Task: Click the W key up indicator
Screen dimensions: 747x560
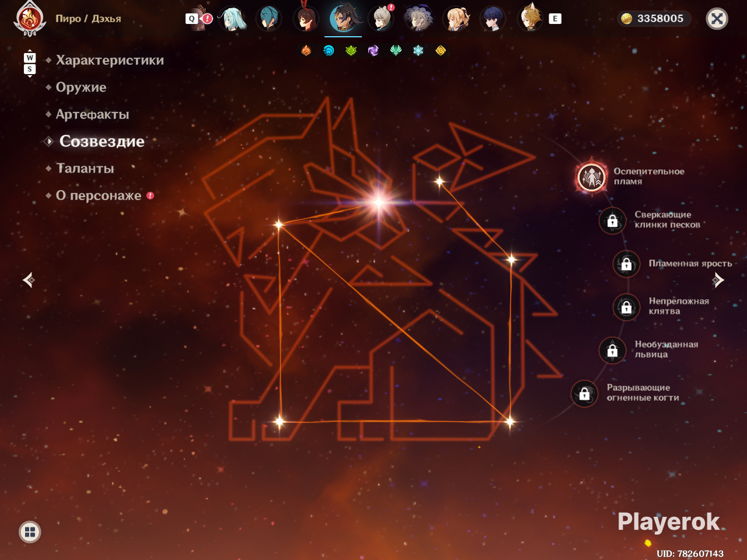Action: pyautogui.click(x=30, y=57)
